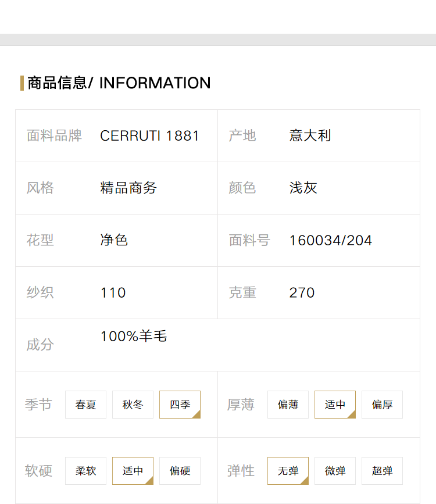
Task: Select 偏厚 thickness option
Action: pyautogui.click(x=382, y=405)
